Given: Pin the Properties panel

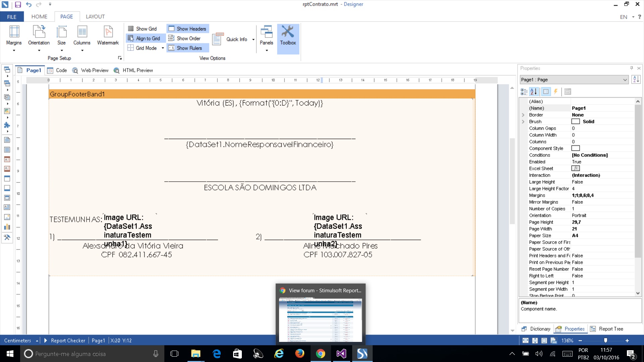Looking at the screenshot, I should [632, 68].
